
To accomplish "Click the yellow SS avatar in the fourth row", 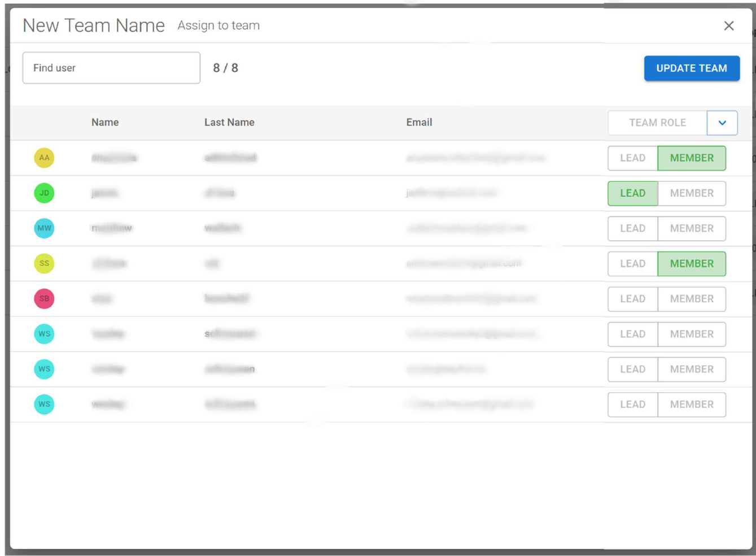I will pos(44,263).
